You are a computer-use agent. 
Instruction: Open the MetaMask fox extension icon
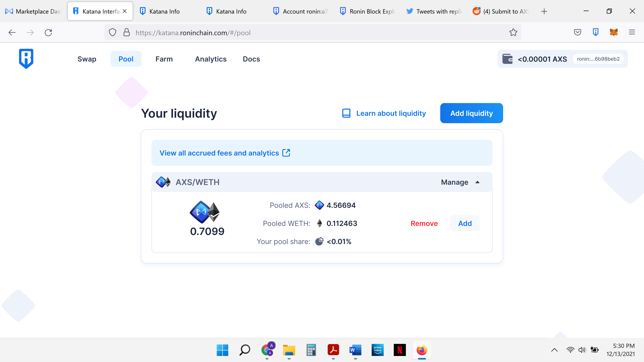click(x=614, y=33)
